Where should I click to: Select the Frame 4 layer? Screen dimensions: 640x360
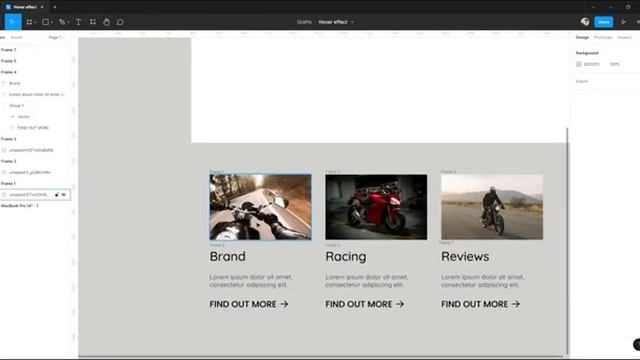click(x=9, y=72)
